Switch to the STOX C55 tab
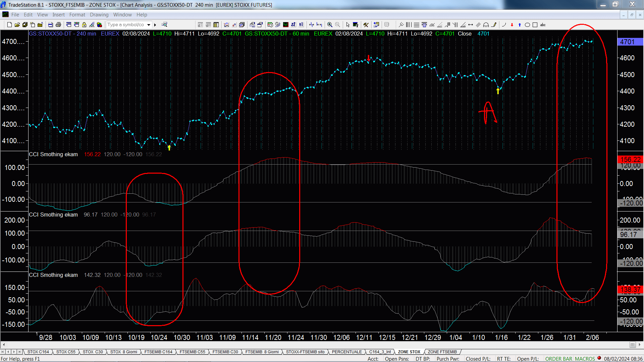Screen dimensions: 644x362 click(66, 352)
